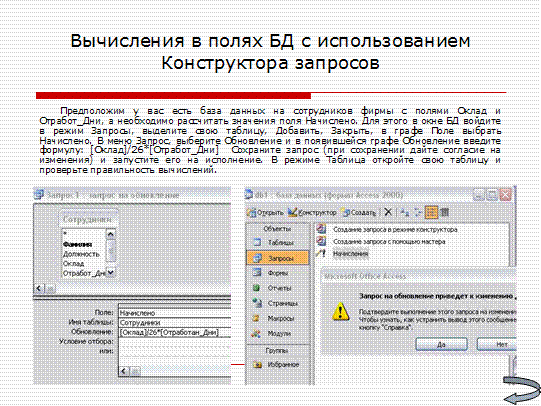Decline update with Нет button

point(496,344)
